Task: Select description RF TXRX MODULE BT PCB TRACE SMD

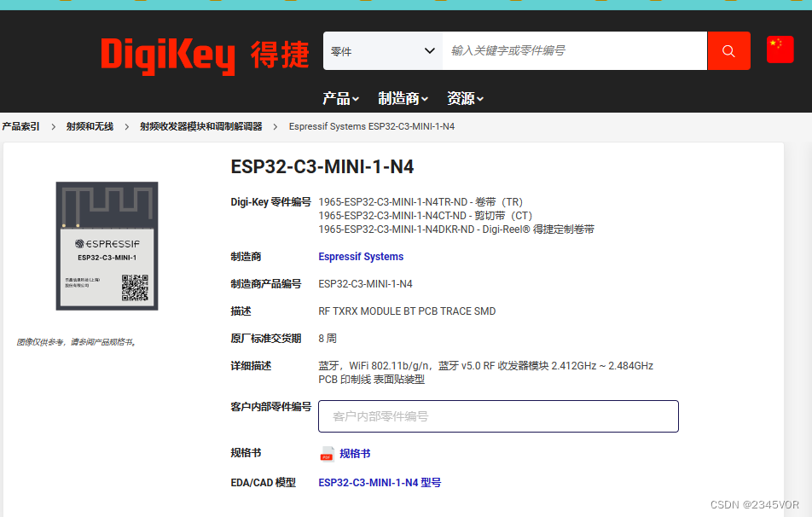Action: [407, 311]
